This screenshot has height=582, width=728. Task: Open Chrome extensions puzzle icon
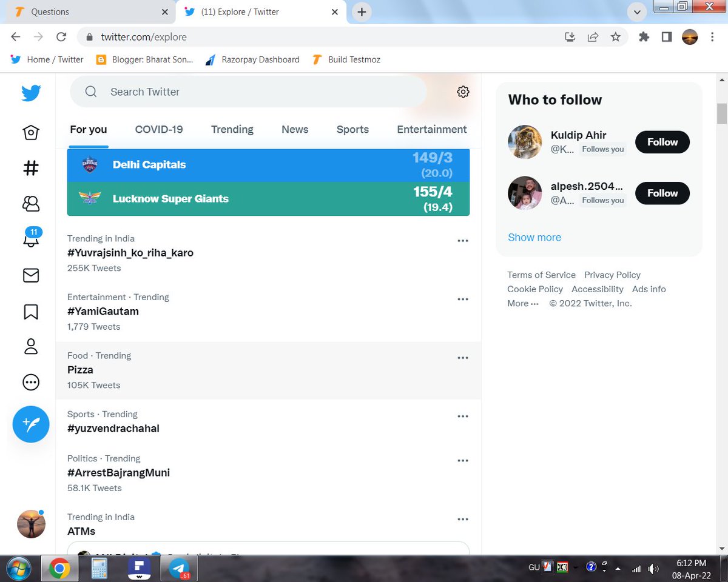[644, 37]
